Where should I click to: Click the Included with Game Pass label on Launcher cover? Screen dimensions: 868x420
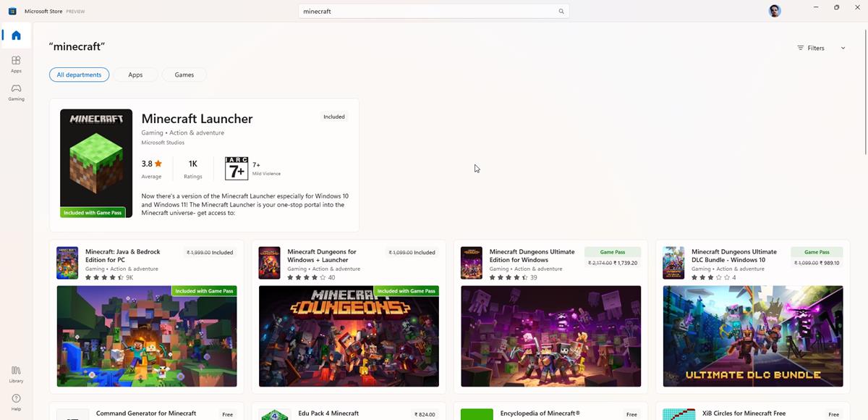tap(93, 213)
